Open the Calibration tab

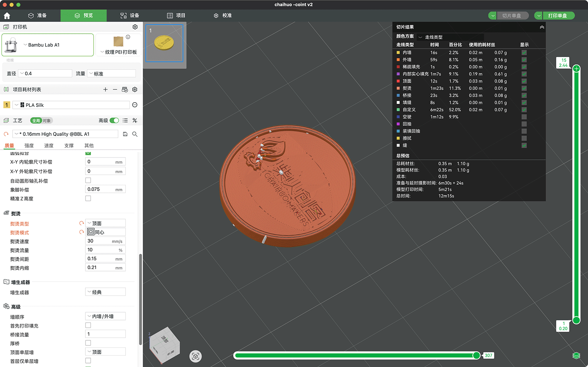pos(223,16)
